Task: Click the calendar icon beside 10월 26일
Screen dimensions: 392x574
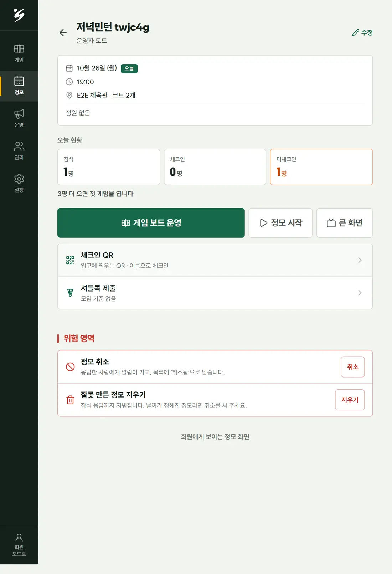Action: [x=69, y=68]
